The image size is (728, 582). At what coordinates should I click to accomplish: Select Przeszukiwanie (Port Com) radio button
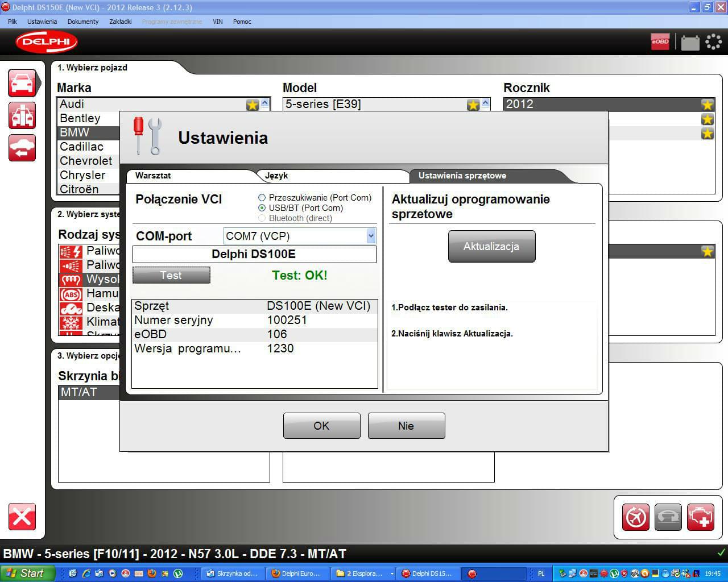(262, 198)
